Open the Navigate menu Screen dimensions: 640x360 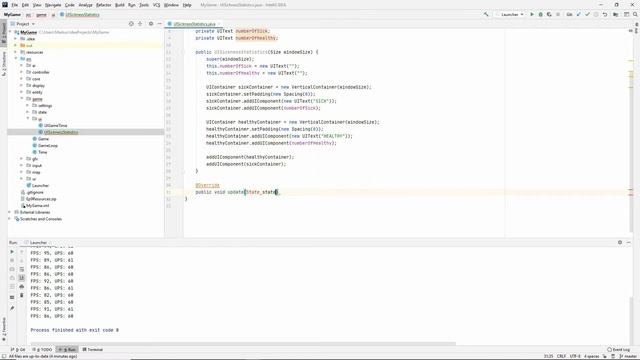(53, 5)
